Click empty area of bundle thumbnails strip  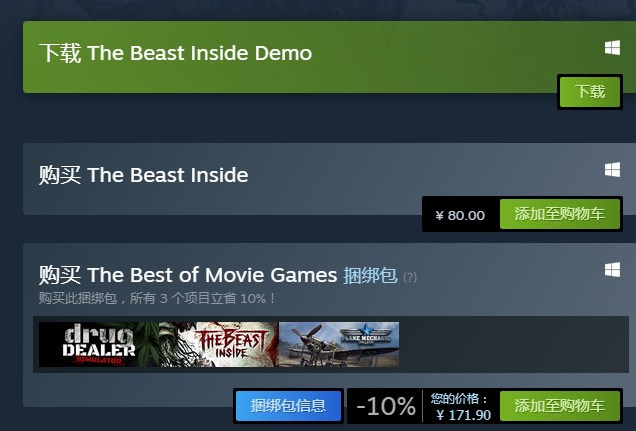click(513, 344)
